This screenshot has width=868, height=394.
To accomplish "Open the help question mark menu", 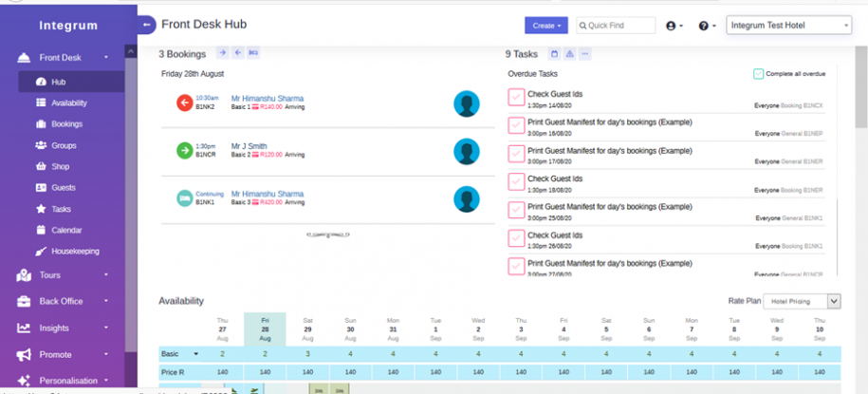I will [x=707, y=26].
